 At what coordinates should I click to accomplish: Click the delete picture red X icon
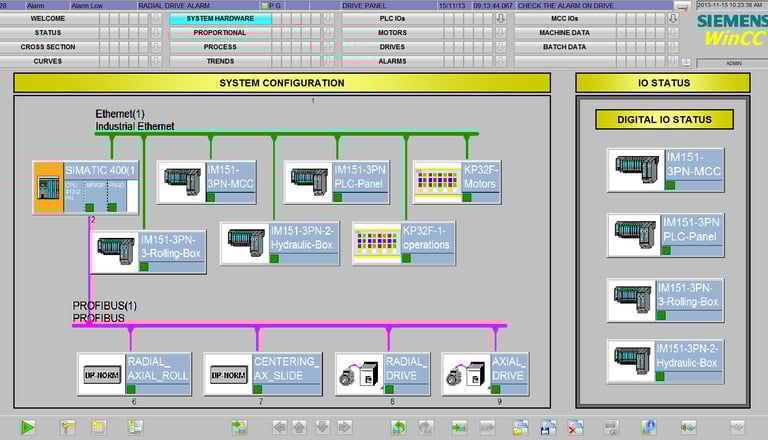(575, 427)
